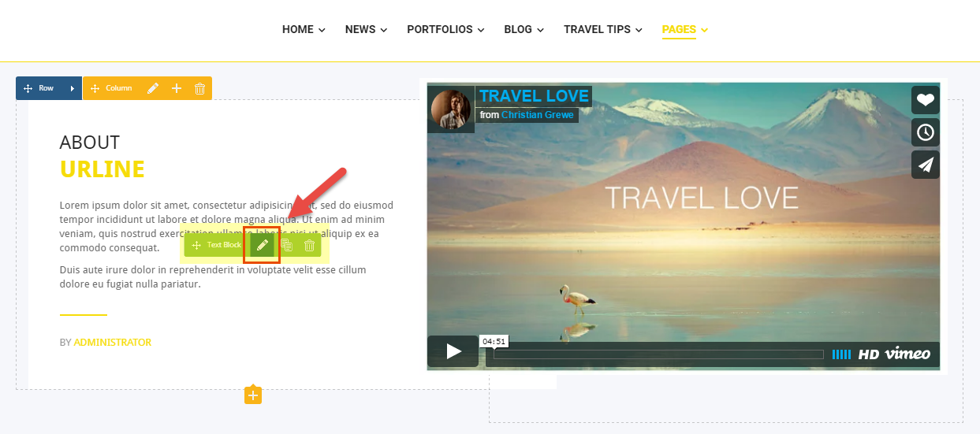Screen dimensions: 980x434
Task: Edit the Column with pencil icon
Action: [x=153, y=88]
